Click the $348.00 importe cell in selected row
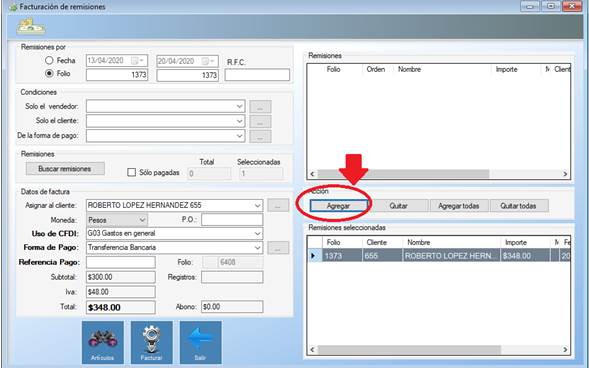Image resolution: width=589 pixels, height=368 pixels. coord(526,256)
